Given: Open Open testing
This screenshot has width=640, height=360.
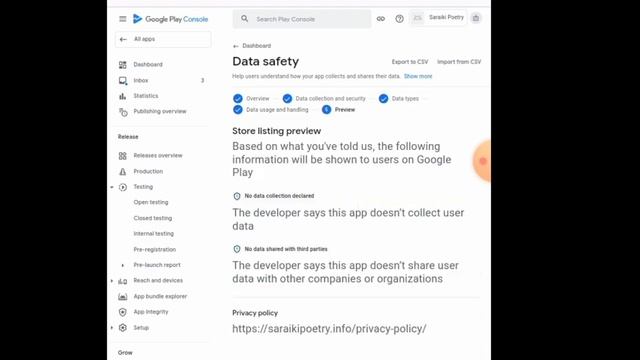Looking at the screenshot, I should point(151,202).
